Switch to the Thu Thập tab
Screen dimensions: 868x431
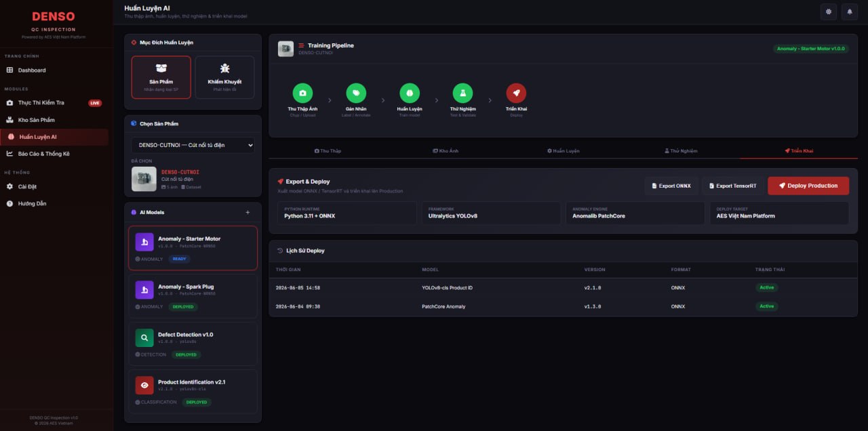click(328, 150)
